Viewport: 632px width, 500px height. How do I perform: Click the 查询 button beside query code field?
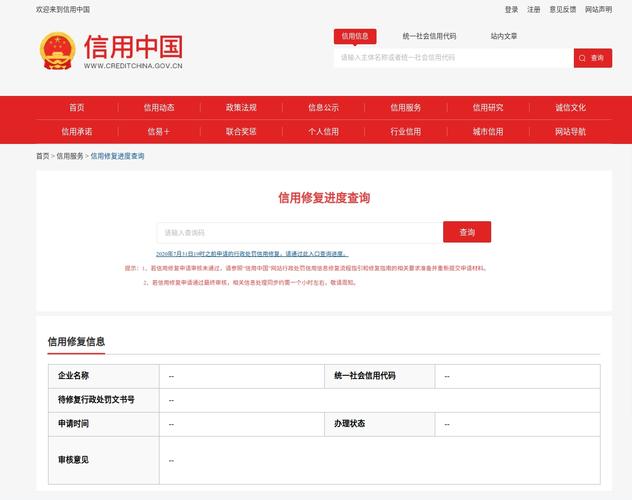467,232
